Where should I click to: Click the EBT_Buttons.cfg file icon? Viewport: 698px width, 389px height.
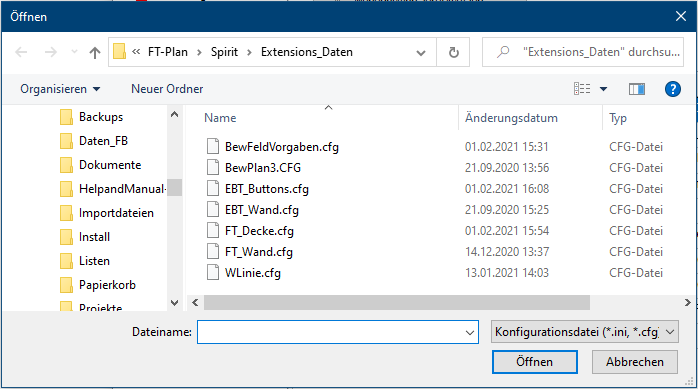point(213,188)
